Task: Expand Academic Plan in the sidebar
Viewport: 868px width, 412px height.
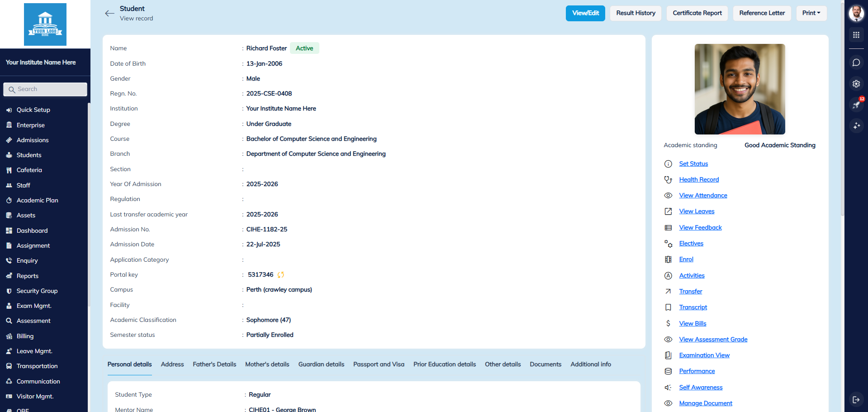Action: pyautogui.click(x=37, y=200)
